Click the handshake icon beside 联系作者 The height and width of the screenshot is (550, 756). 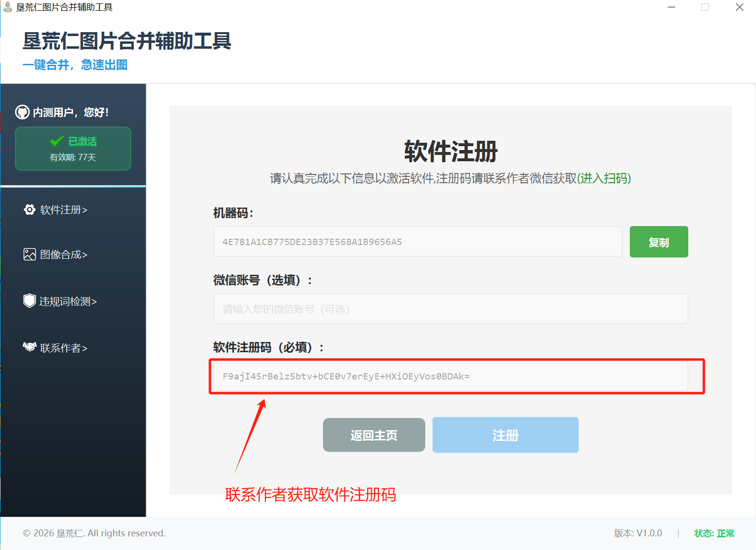coord(30,347)
